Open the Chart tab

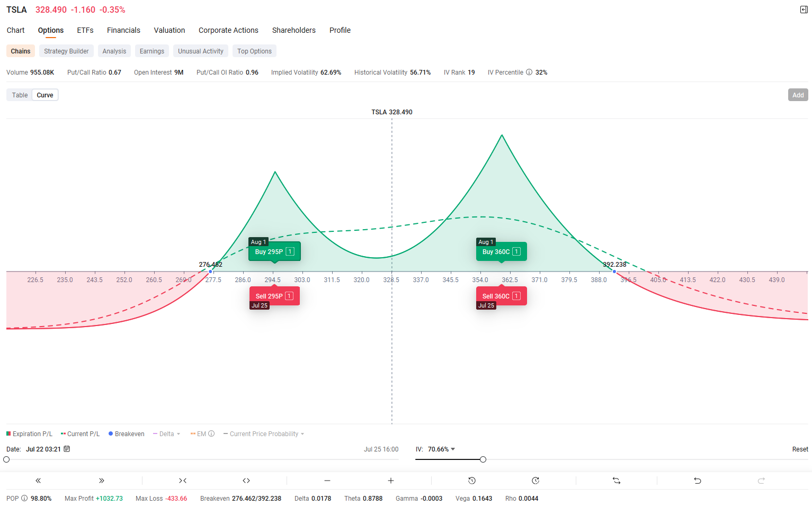click(x=16, y=30)
